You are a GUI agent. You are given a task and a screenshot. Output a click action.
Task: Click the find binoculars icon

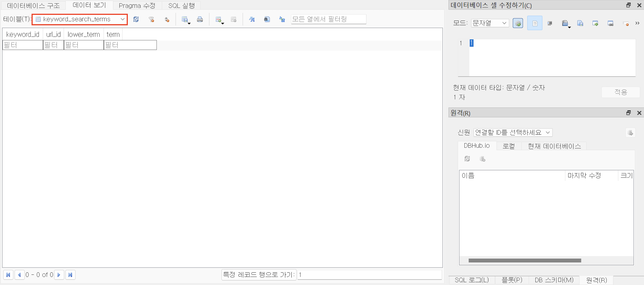click(x=267, y=19)
